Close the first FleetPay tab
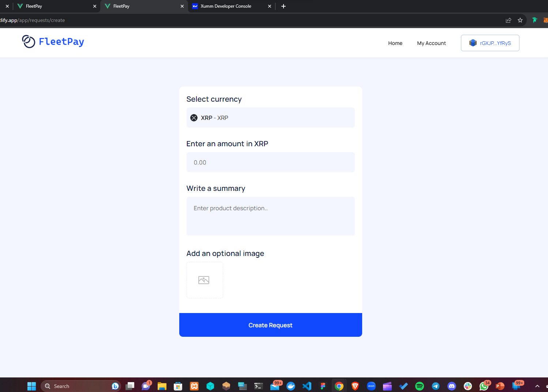 (x=95, y=6)
